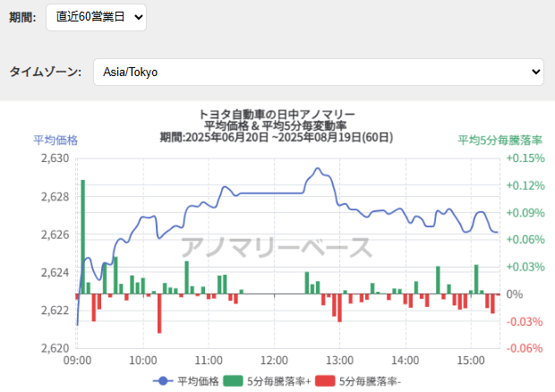Image resolution: width=555 pixels, height=392 pixels.
Task: Click the left axis title 平均価格
Action: coord(55,141)
